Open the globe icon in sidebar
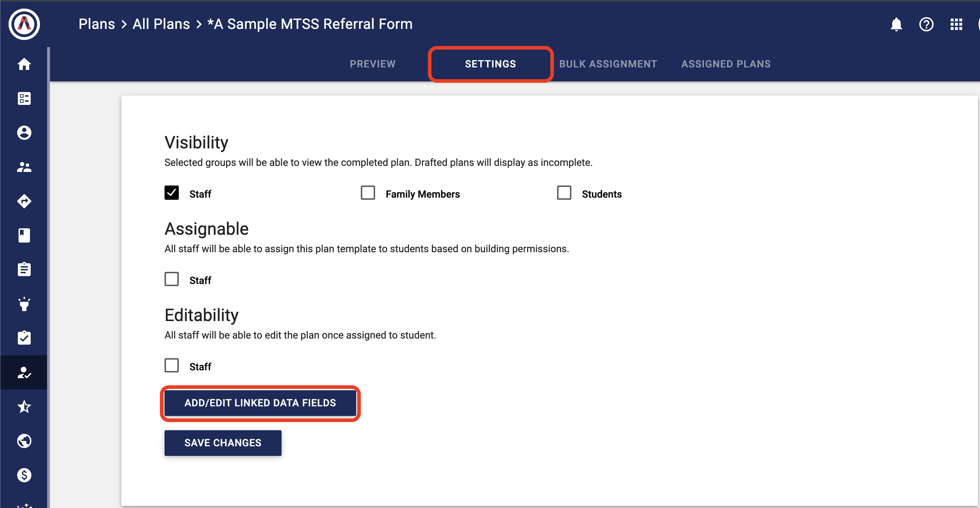Image resolution: width=980 pixels, height=508 pixels. click(24, 441)
